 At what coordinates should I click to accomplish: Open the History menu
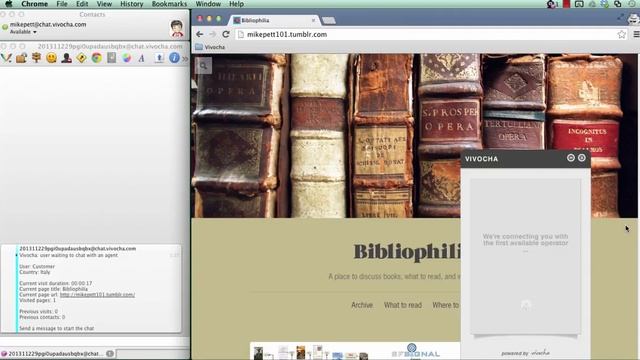coord(131,4)
